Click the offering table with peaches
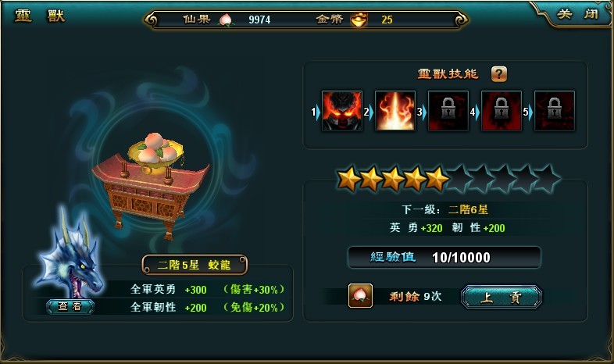The image size is (614, 364). click(x=151, y=186)
